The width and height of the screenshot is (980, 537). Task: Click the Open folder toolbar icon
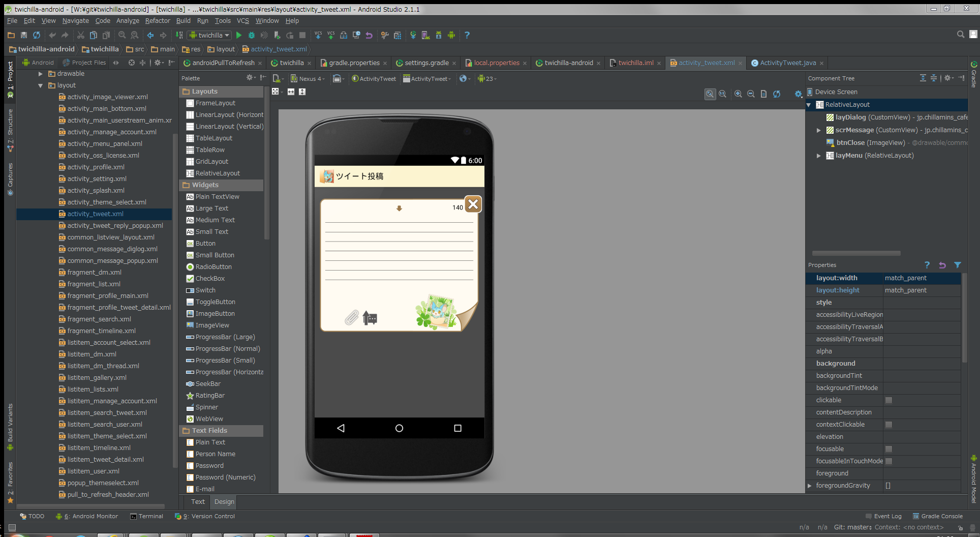[11, 35]
